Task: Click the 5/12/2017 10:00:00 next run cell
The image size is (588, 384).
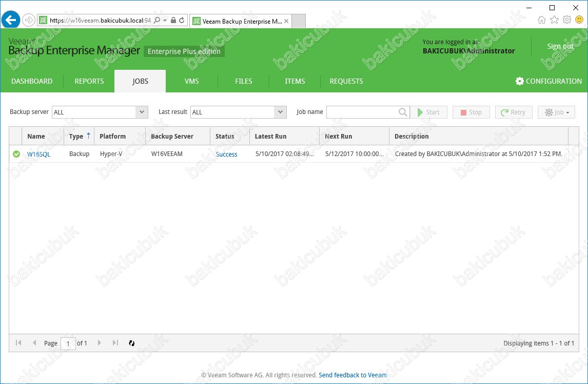Action: pyautogui.click(x=355, y=154)
